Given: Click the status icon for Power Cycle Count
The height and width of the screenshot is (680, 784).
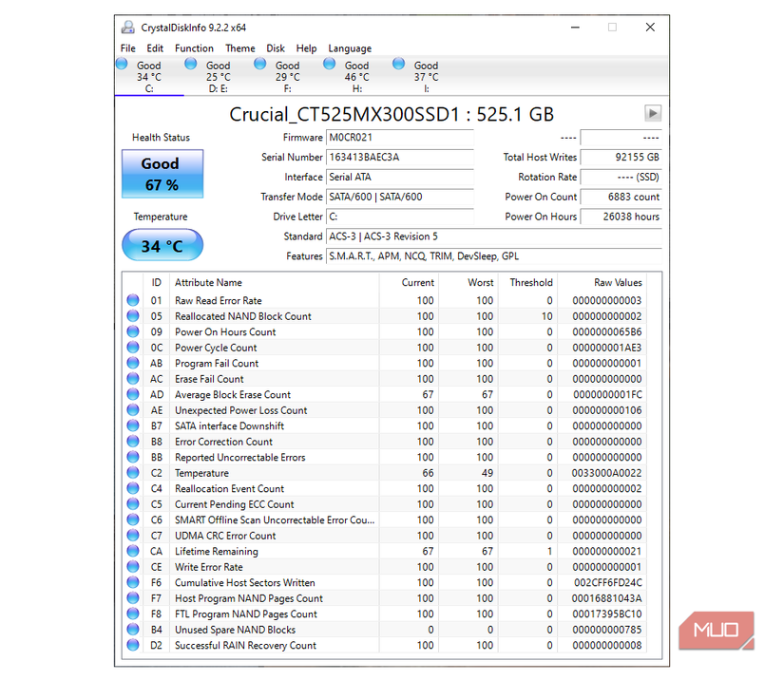Looking at the screenshot, I should click(133, 348).
